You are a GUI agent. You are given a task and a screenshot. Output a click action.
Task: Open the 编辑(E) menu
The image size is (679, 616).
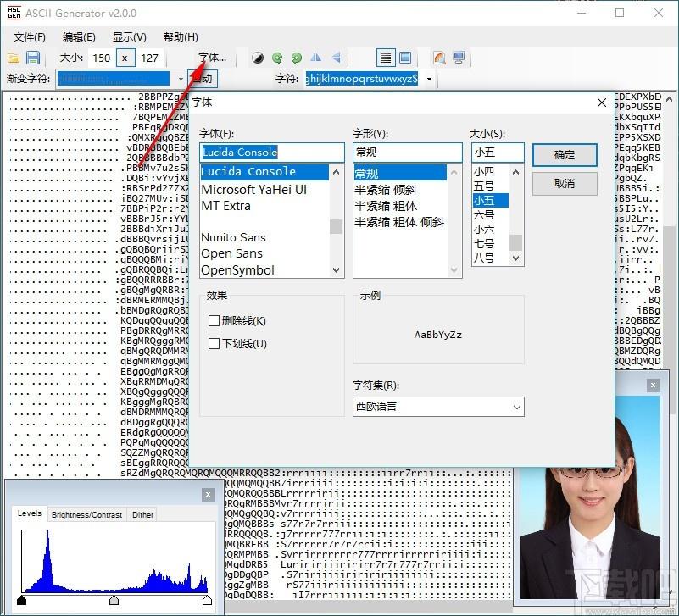point(79,37)
